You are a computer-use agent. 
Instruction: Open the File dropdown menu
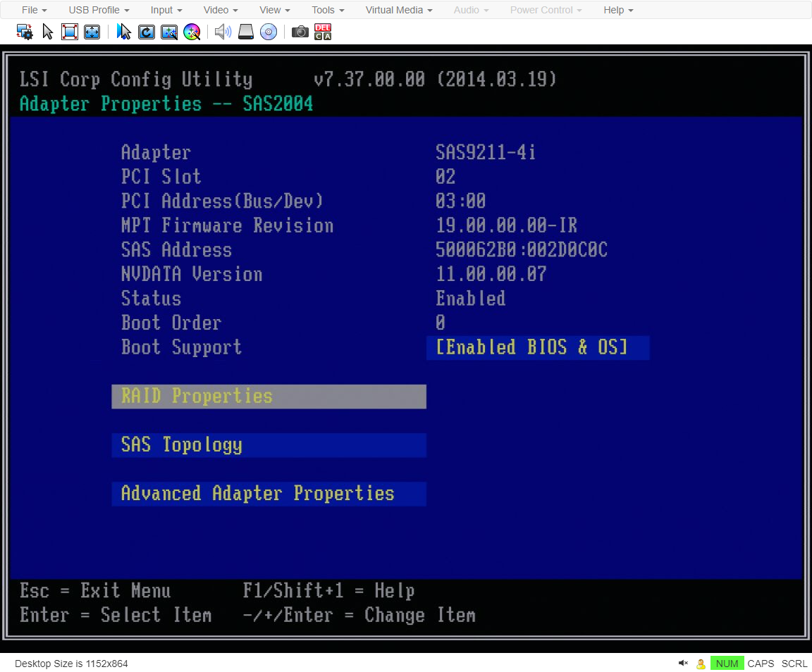(x=34, y=10)
